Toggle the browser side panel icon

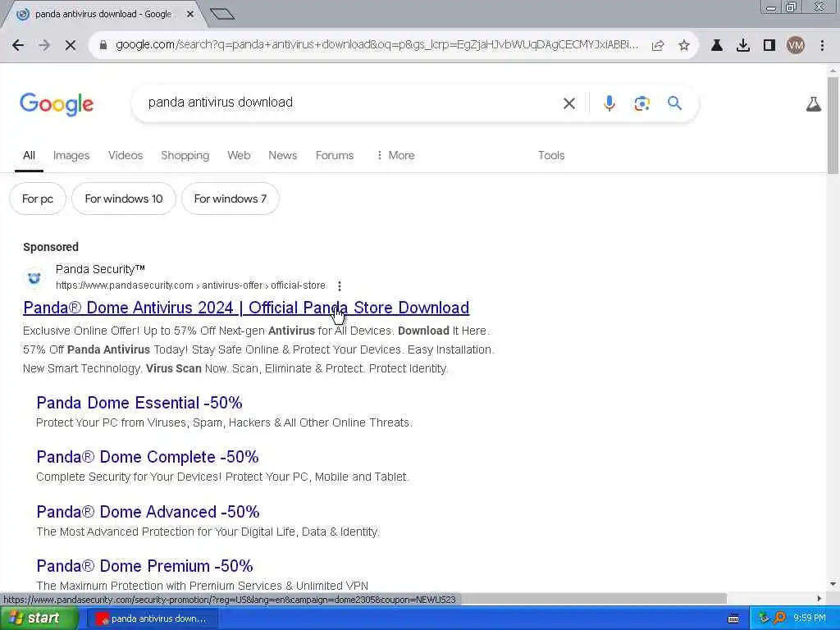769,45
